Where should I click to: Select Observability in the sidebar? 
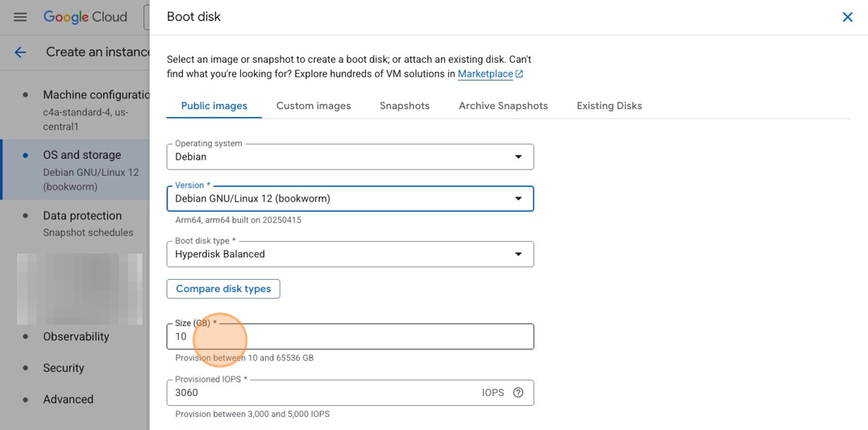[x=74, y=336]
